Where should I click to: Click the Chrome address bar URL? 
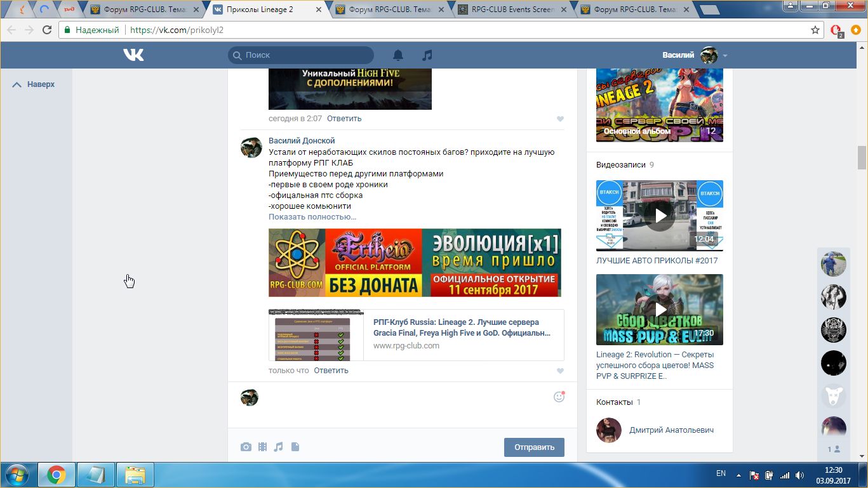(177, 30)
